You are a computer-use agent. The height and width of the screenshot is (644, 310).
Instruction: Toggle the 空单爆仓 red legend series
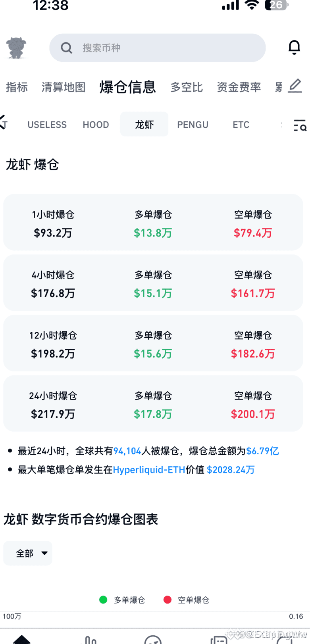point(186,600)
